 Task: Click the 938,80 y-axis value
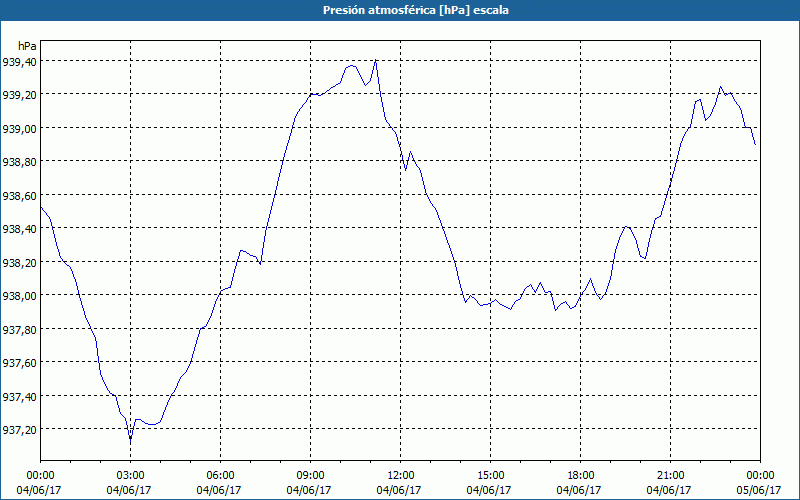point(19,162)
